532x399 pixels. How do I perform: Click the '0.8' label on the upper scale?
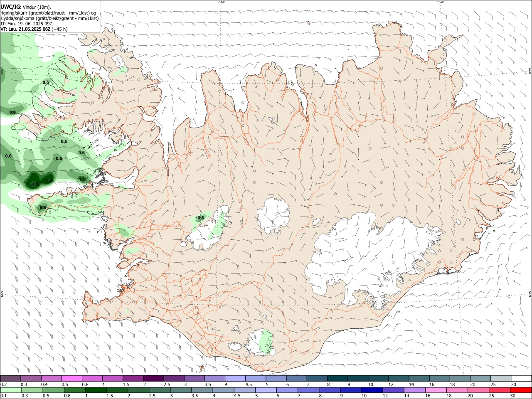pyautogui.click(x=85, y=384)
